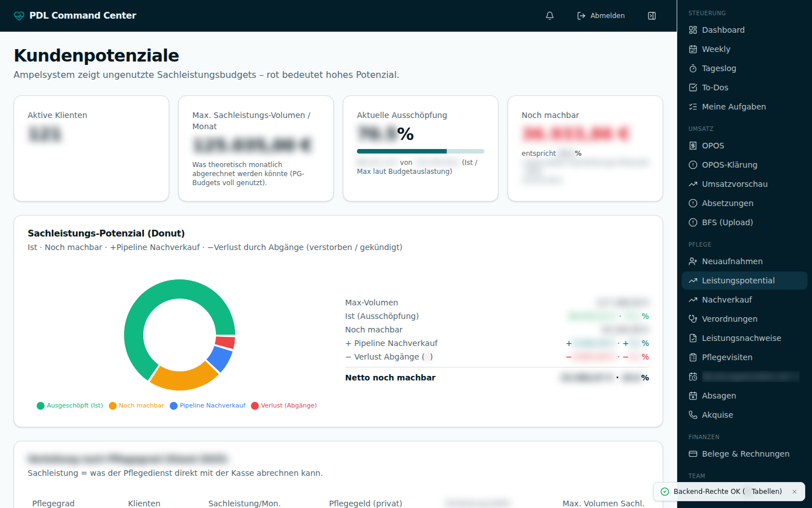Click the Tageslog stopwatch icon
The image size is (812, 508).
[693, 68]
